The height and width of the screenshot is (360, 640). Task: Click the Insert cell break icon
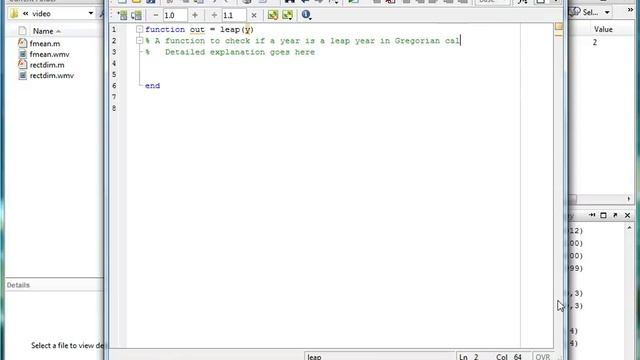tap(122, 16)
